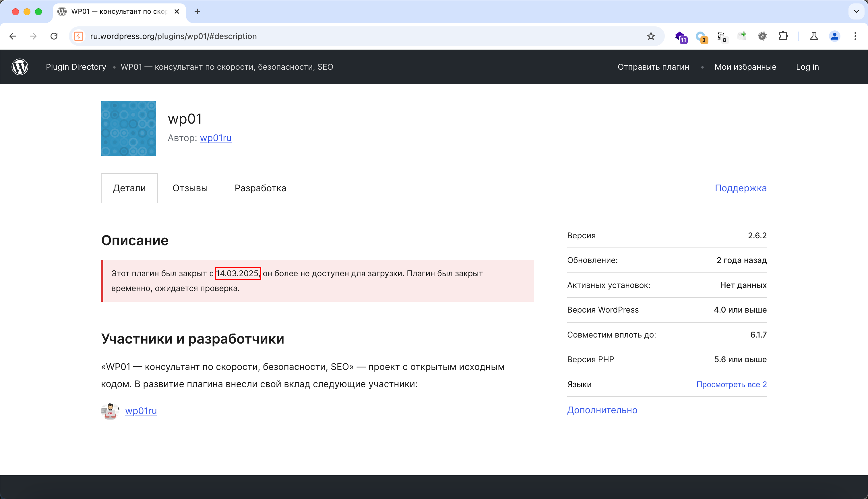Open wp01ru contributor profile link
This screenshot has height=499, width=868.
click(141, 411)
